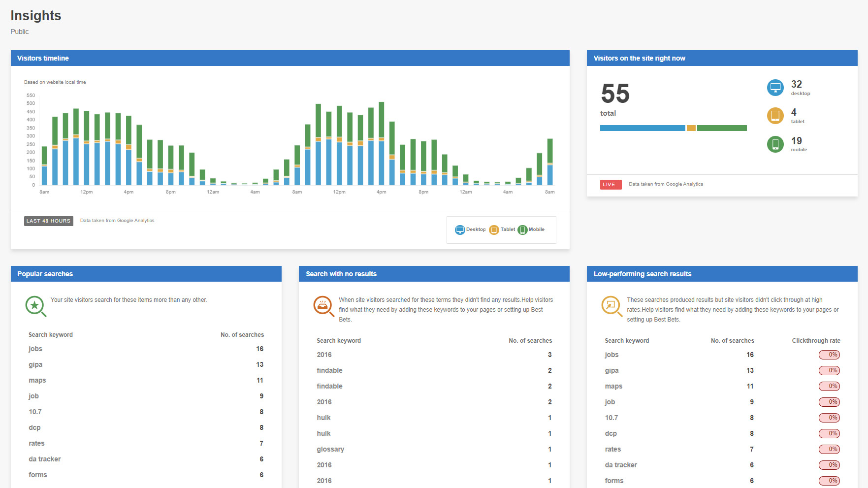868x488 pixels.
Task: Click the mobile device icon showing 19 visitors
Action: 774,144
